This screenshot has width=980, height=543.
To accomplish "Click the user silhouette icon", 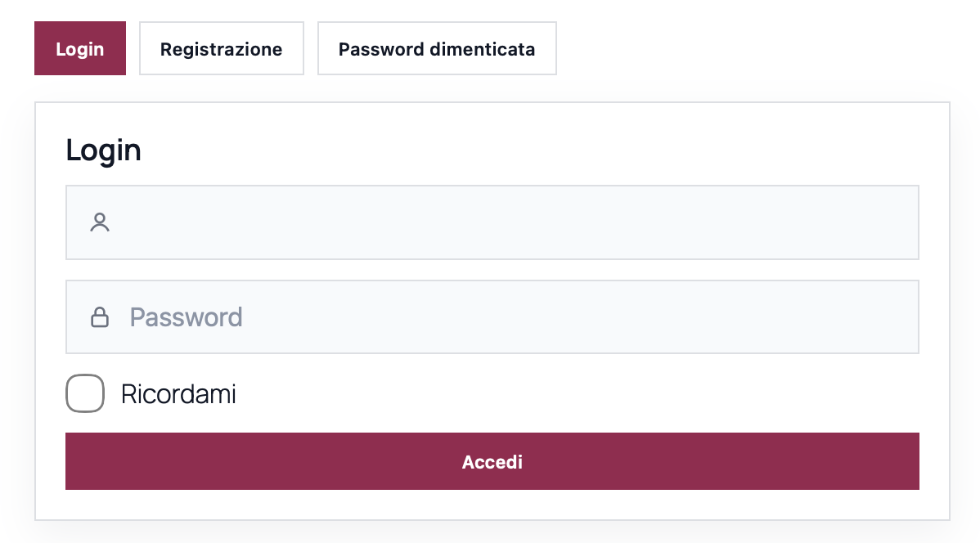I will pyautogui.click(x=100, y=222).
